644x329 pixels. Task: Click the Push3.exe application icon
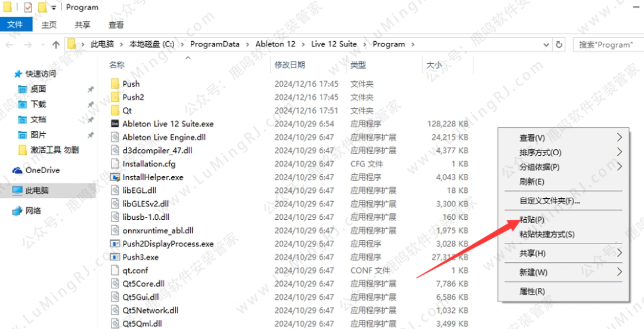[115, 257]
